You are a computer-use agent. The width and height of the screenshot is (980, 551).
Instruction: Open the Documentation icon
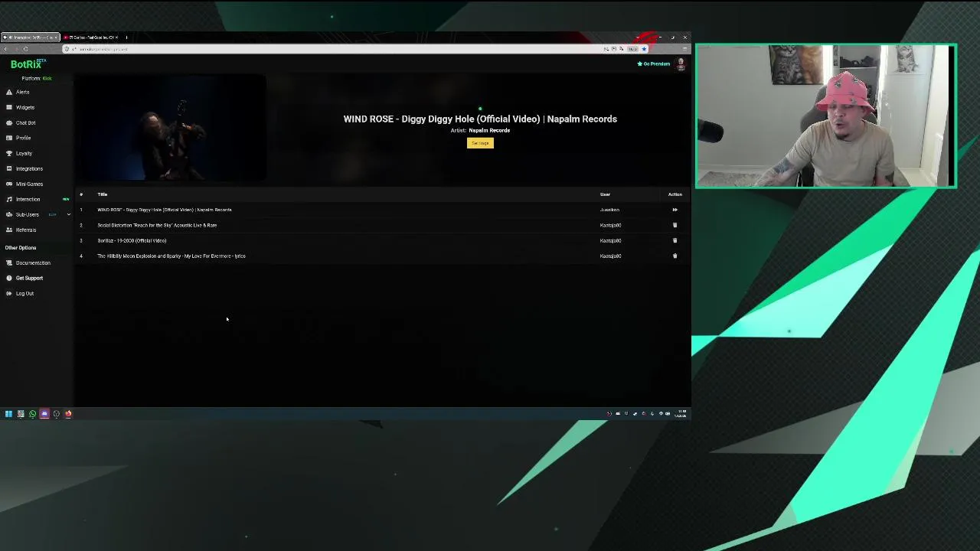[9, 262]
